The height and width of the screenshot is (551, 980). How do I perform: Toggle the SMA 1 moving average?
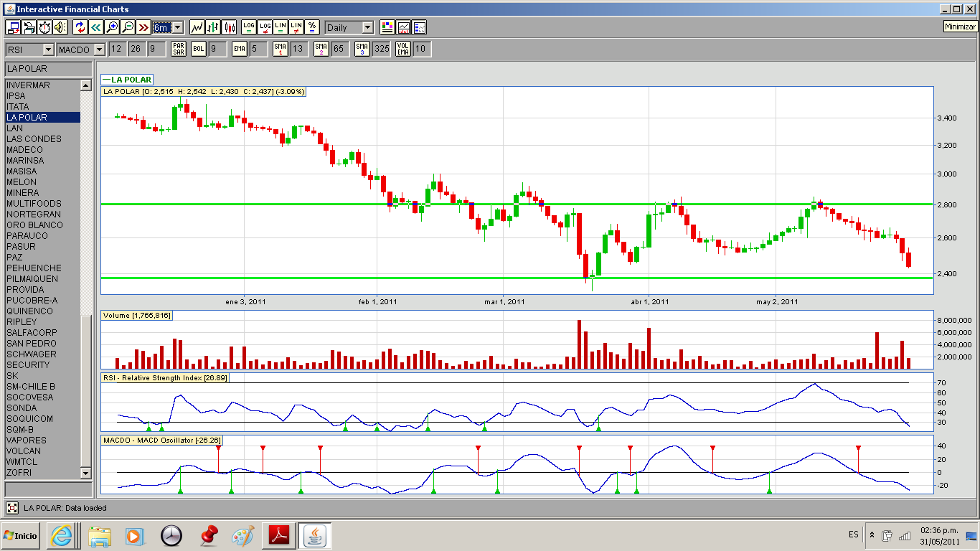pos(280,49)
